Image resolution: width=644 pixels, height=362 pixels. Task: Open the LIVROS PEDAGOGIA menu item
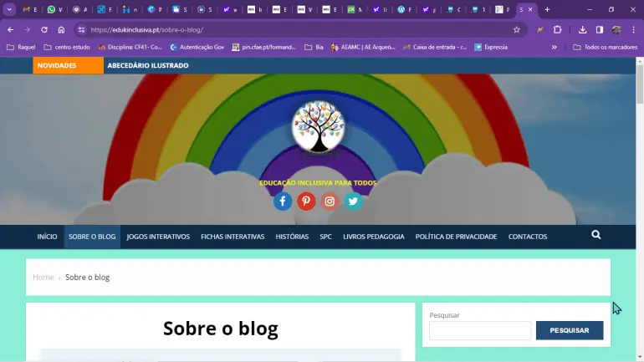tap(374, 237)
